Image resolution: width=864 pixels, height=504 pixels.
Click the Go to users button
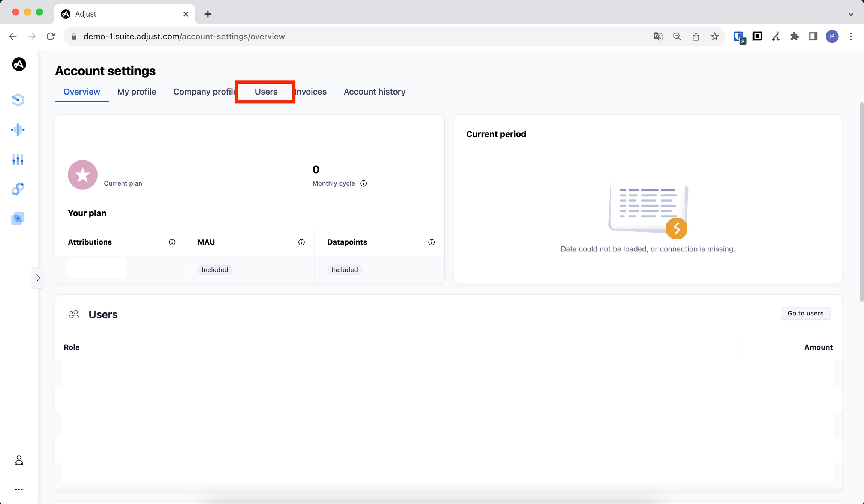pos(805,313)
